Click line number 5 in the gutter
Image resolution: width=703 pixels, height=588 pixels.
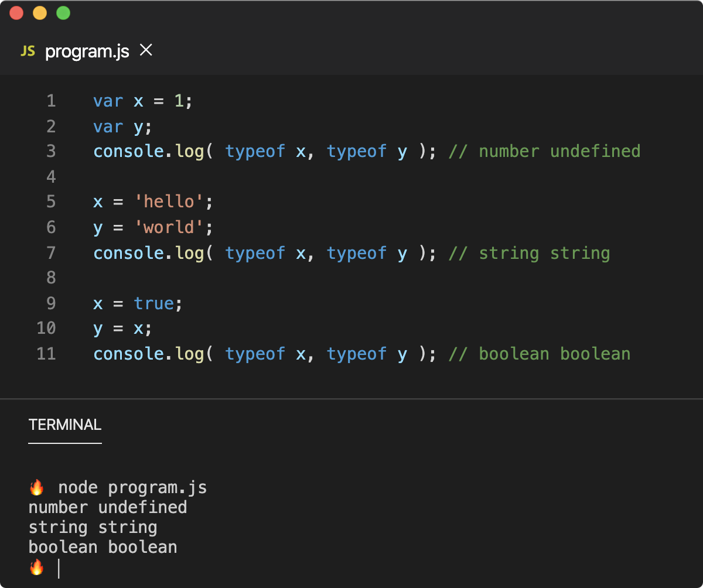[x=50, y=201]
